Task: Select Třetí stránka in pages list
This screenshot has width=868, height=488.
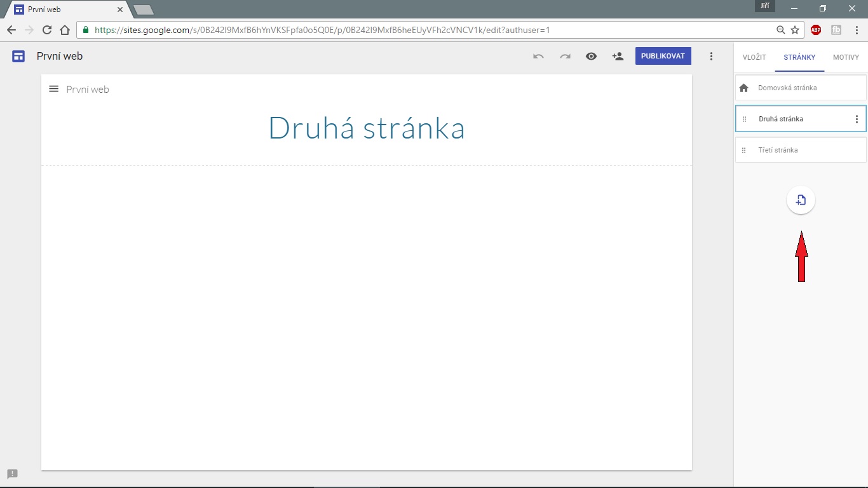Action: click(801, 150)
